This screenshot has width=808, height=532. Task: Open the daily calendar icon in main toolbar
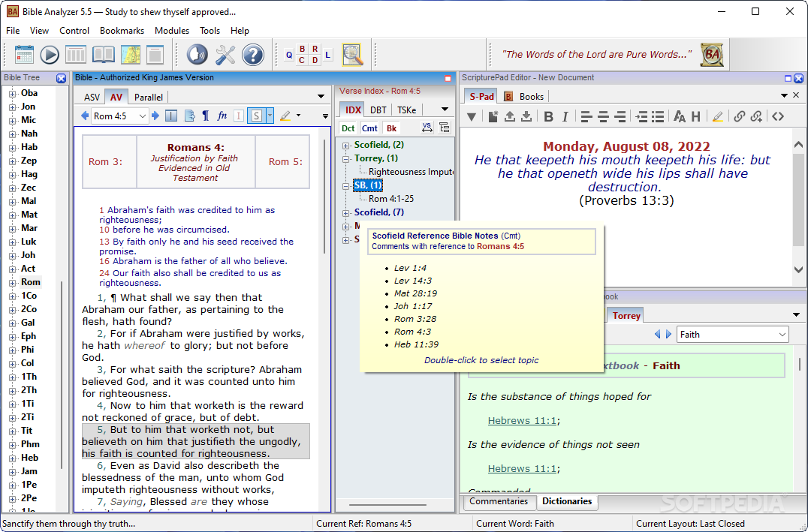pyautogui.click(x=24, y=55)
